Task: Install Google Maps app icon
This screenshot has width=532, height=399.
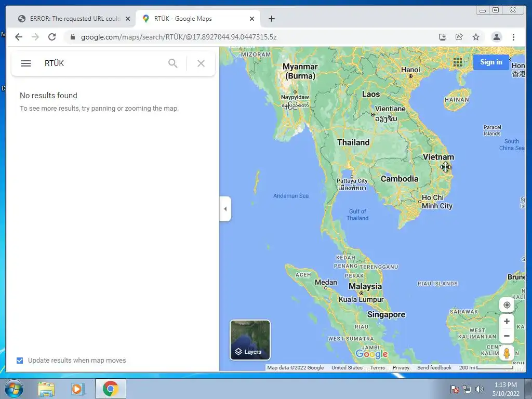Action: click(442, 37)
